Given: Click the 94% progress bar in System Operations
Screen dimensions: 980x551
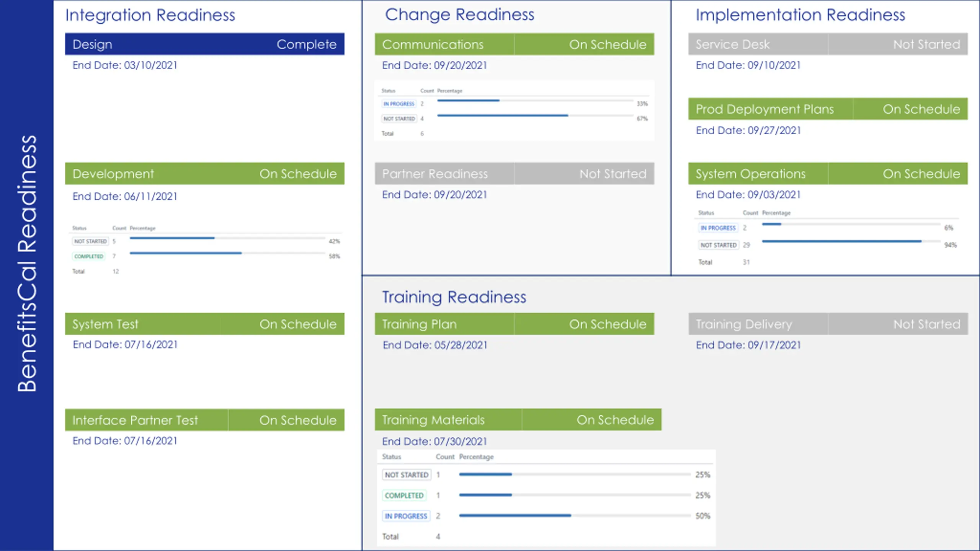Looking at the screenshot, I should point(851,241).
